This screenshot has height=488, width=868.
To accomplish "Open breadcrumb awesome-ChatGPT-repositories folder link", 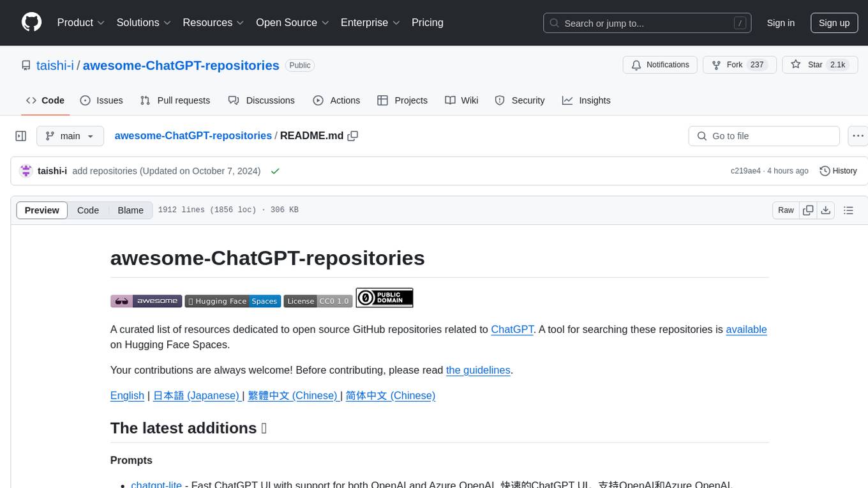I will click(x=193, y=136).
